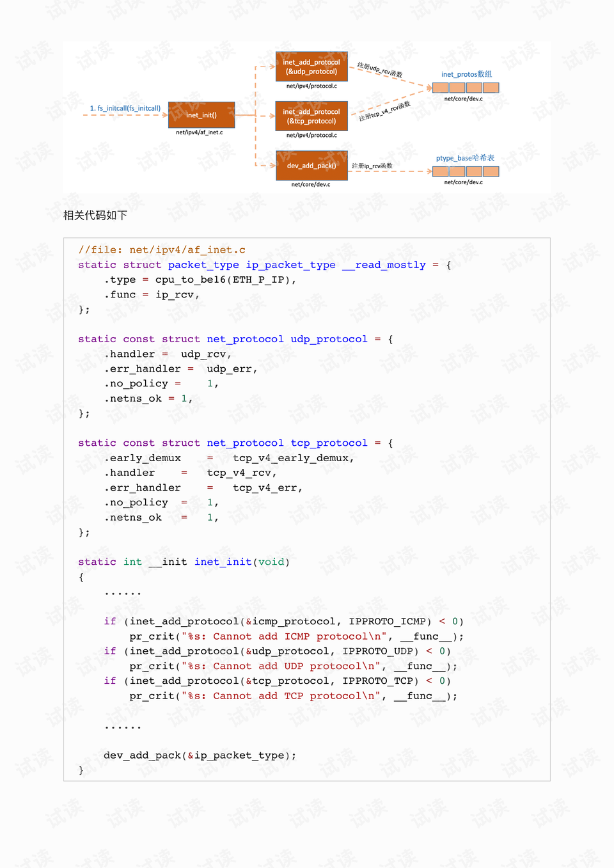Viewport: 614px width, 868px height.
Task: Click the "net_protocol tcp_protocol = {" declaration line
Action: click(236, 443)
